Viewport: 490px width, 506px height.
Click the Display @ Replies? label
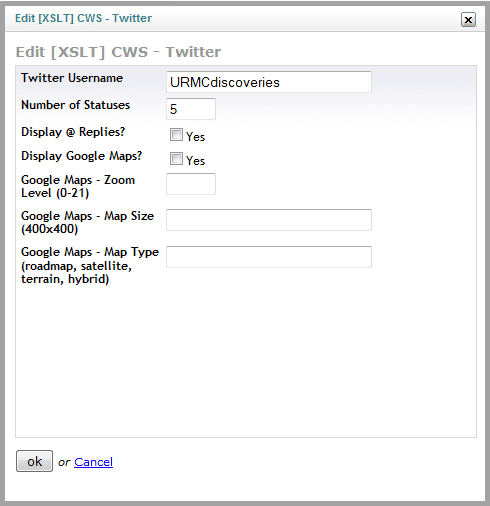click(73, 132)
